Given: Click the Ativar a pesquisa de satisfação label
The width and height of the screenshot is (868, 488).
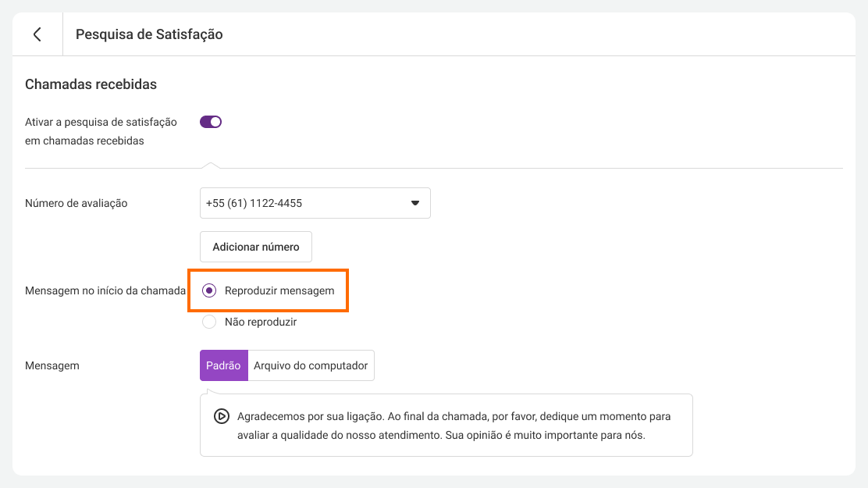Looking at the screenshot, I should point(101,131).
